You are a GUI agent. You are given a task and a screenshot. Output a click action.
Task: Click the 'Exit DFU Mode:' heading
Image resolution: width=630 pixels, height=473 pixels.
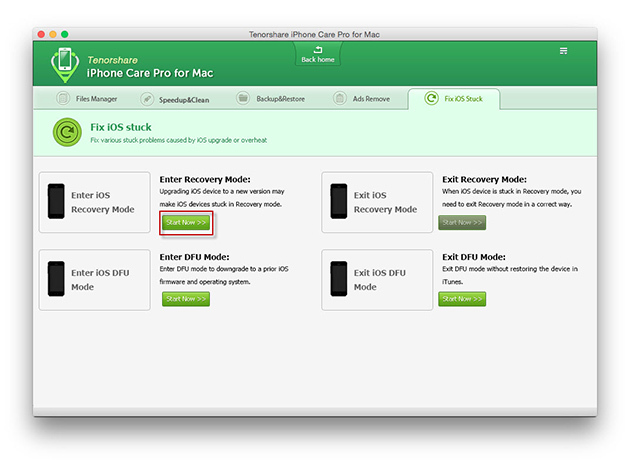point(474,257)
